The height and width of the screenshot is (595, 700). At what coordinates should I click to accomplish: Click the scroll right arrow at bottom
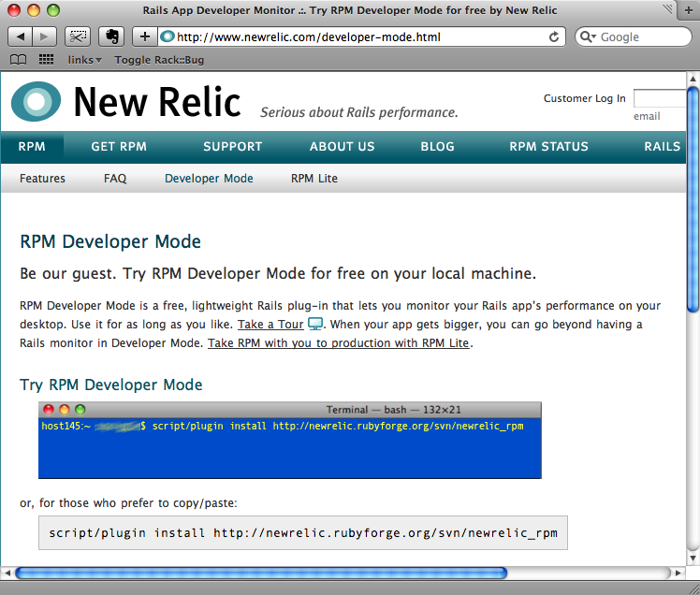tap(678, 573)
